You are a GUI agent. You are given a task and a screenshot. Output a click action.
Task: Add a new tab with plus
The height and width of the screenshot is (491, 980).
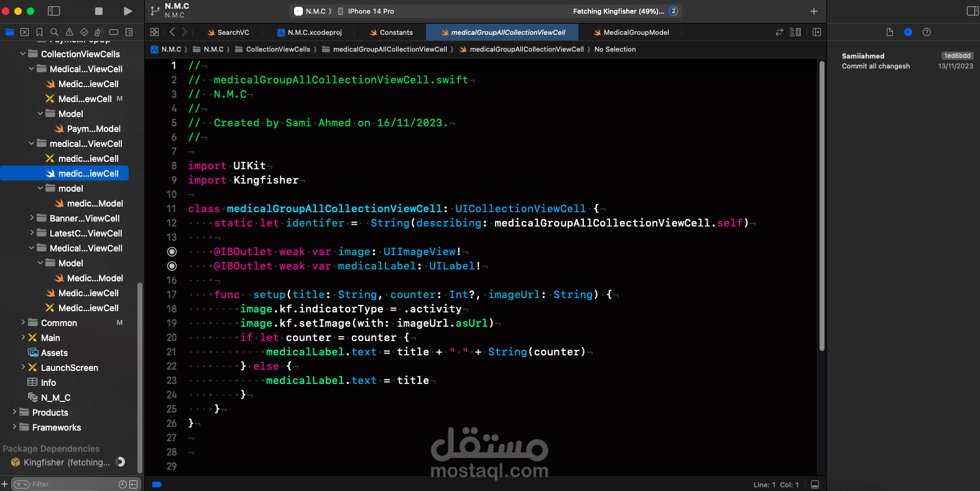pyautogui.click(x=813, y=11)
